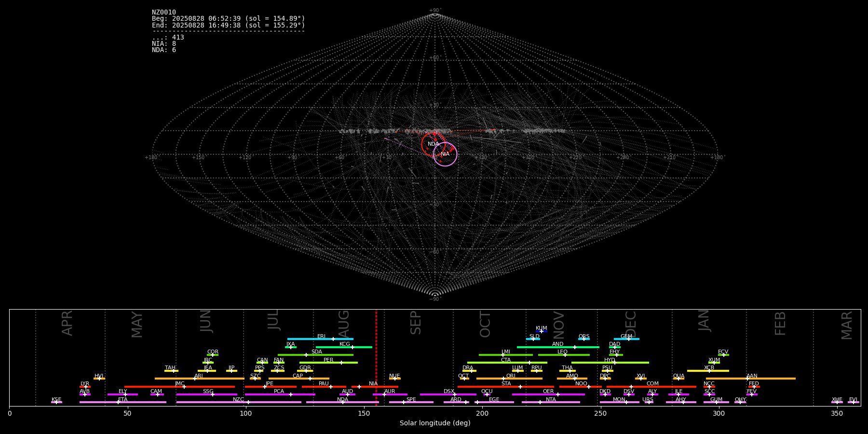Click the CAP shower label in timeline

coord(298,376)
